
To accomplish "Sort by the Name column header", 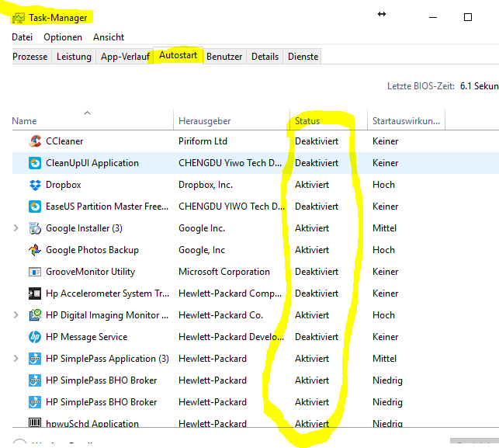I will (x=92, y=120).
